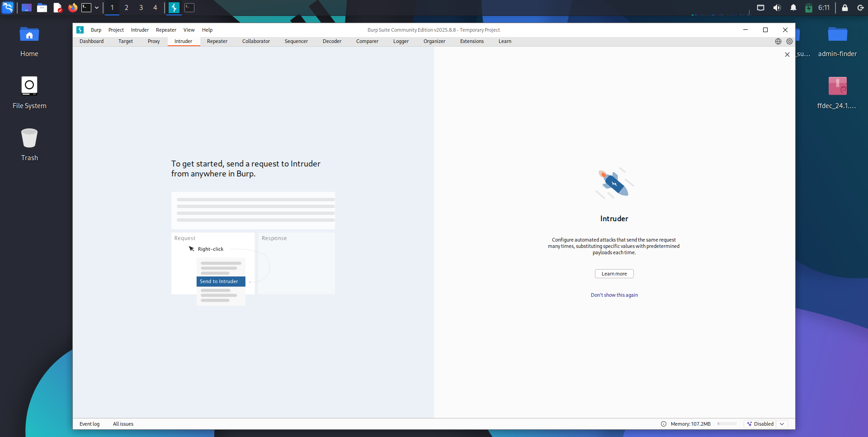The image size is (868, 437).
Task: Open the ffdec_24.1 package on the desktop
Action: [x=837, y=93]
